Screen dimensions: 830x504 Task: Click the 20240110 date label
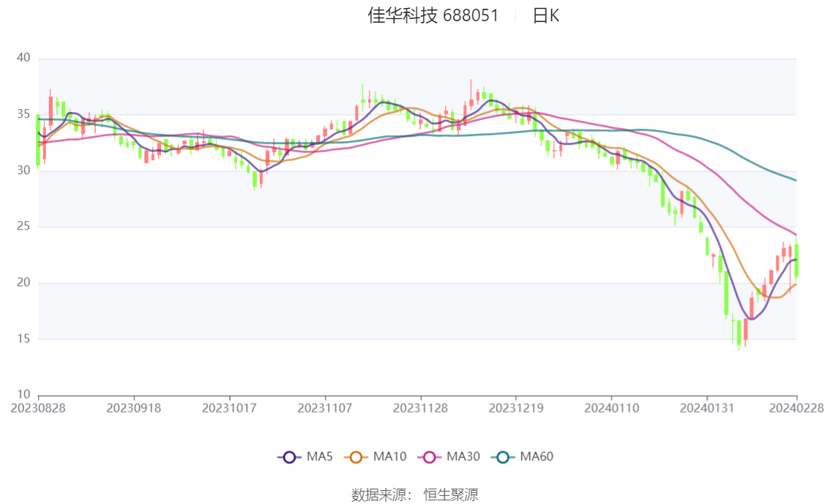pos(611,408)
